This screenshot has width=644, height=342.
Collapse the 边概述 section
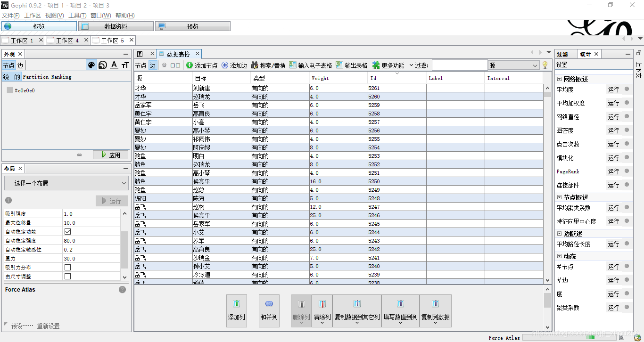(x=560, y=234)
